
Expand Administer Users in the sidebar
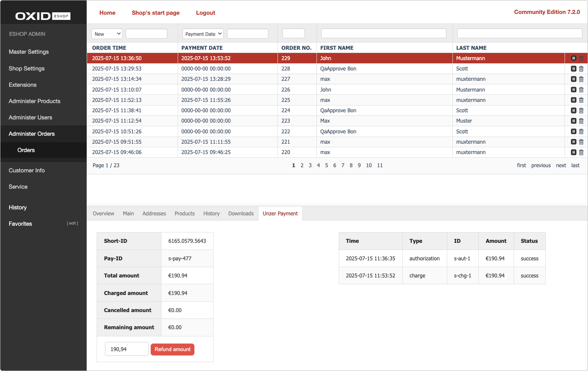(30, 117)
